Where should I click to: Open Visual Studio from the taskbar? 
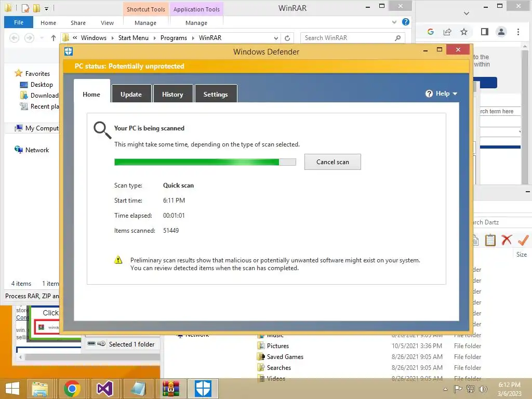(x=105, y=389)
